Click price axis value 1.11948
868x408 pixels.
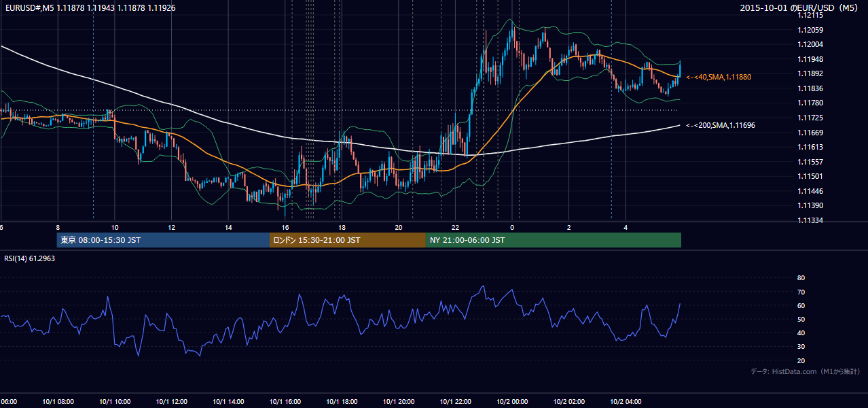pyautogui.click(x=811, y=59)
